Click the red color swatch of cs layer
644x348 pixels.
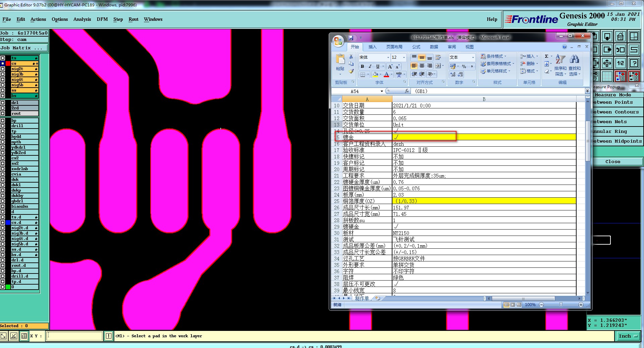tap(8, 63)
